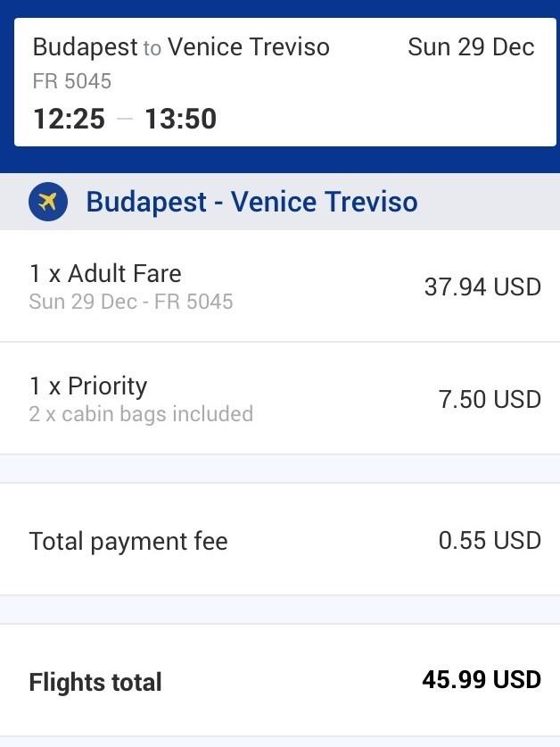This screenshot has width=560, height=747.
Task: Open the Budapest - Venice Treviso section header
Action: (x=251, y=202)
